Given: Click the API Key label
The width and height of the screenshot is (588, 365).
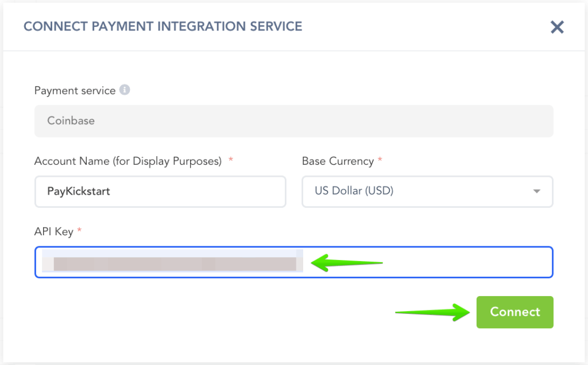Looking at the screenshot, I should tap(54, 231).
